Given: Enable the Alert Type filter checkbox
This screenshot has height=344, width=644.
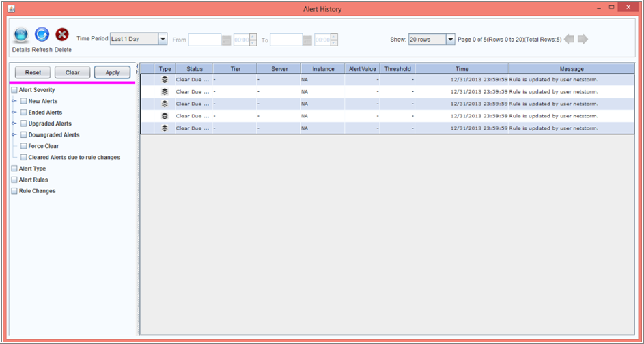Looking at the screenshot, I should [x=14, y=169].
